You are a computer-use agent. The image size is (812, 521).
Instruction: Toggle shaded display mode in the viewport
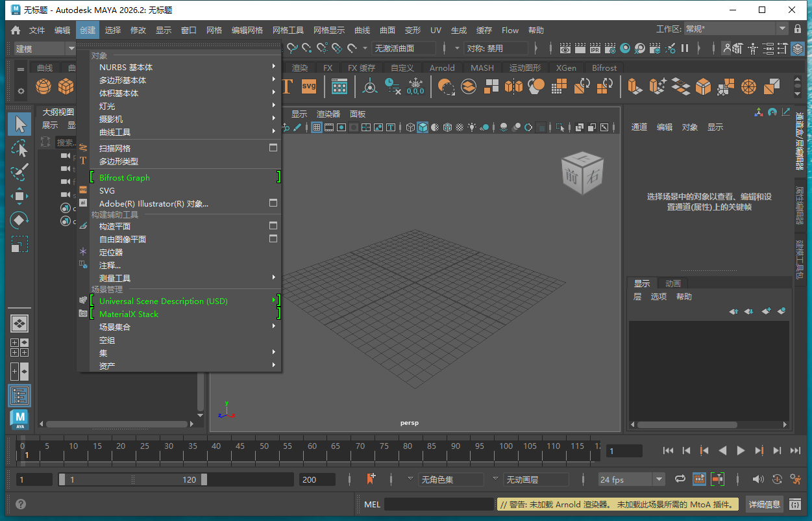(x=423, y=127)
